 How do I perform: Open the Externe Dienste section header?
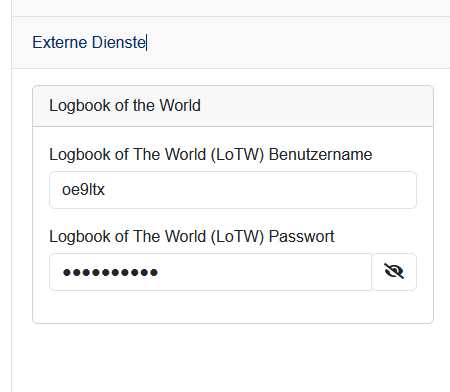231,43
